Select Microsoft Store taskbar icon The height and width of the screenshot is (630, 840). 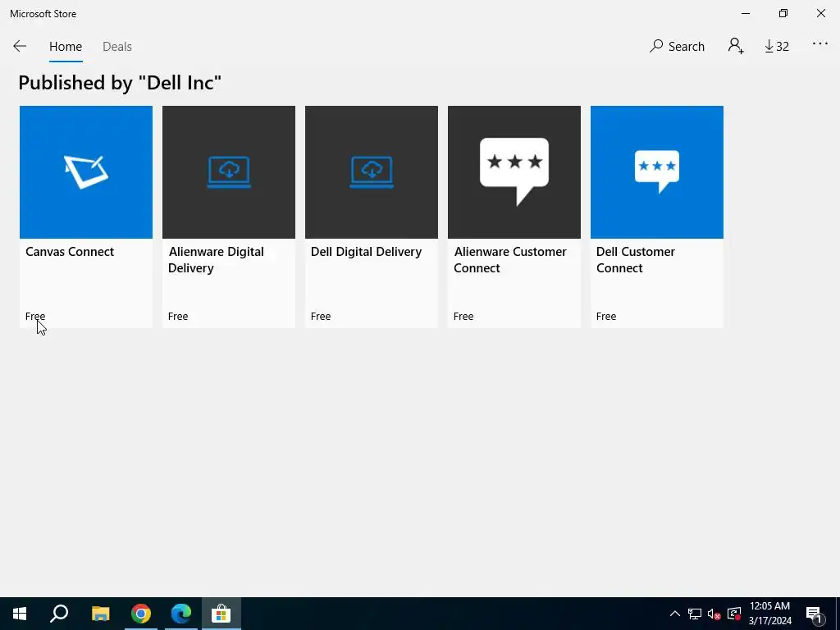(x=221, y=614)
